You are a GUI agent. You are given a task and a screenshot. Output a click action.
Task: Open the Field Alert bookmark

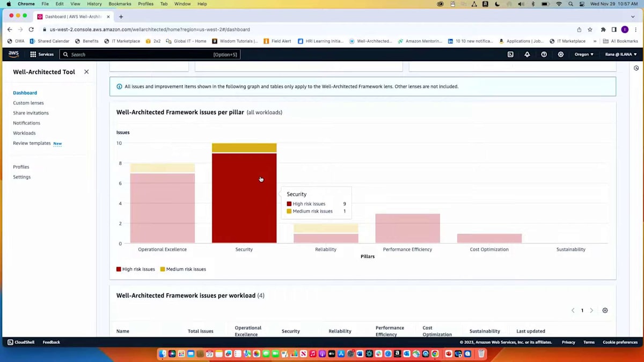click(277, 41)
